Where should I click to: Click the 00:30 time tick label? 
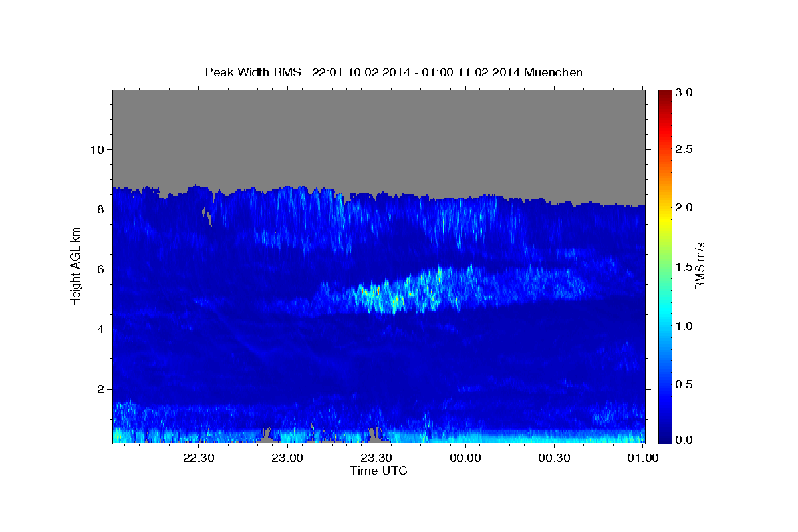point(553,458)
